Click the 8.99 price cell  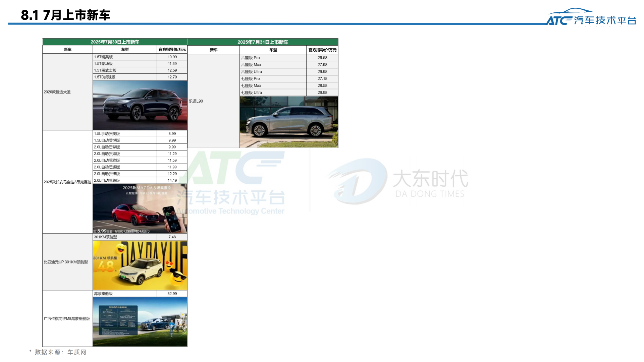(x=172, y=134)
